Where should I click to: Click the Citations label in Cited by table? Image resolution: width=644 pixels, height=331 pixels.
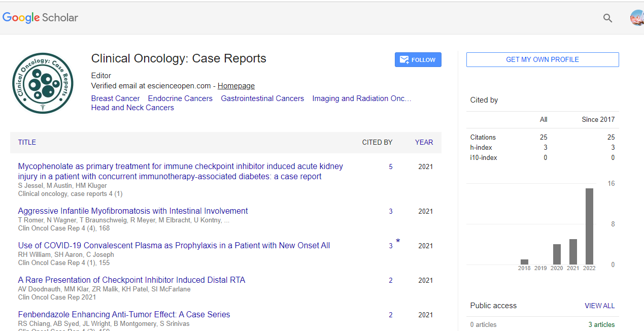click(483, 137)
